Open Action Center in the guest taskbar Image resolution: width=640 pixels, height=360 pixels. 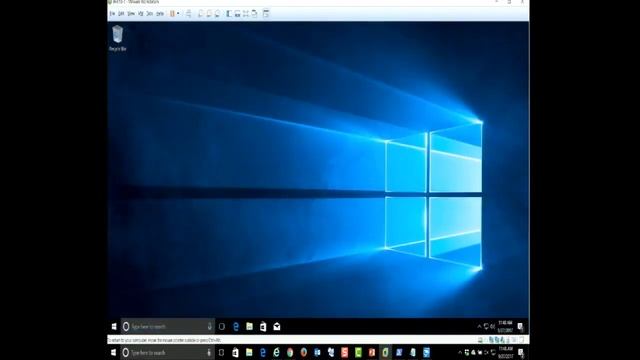[x=520, y=327]
